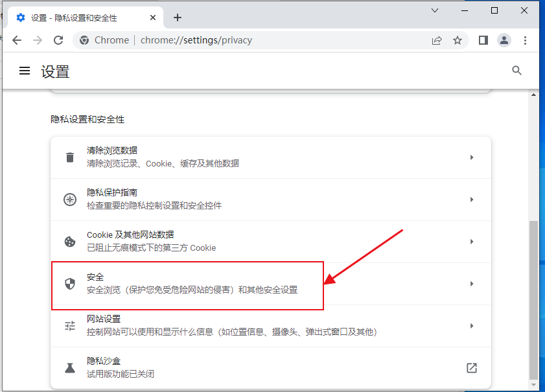The width and height of the screenshot is (545, 392).
Task: Open the three-dot Chrome menu
Action: pyautogui.click(x=526, y=40)
